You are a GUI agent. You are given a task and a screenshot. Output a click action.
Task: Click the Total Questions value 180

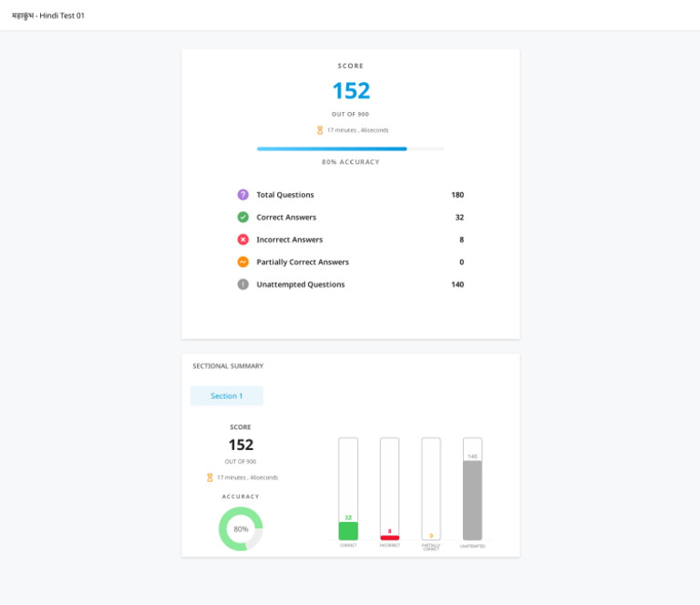(x=458, y=195)
